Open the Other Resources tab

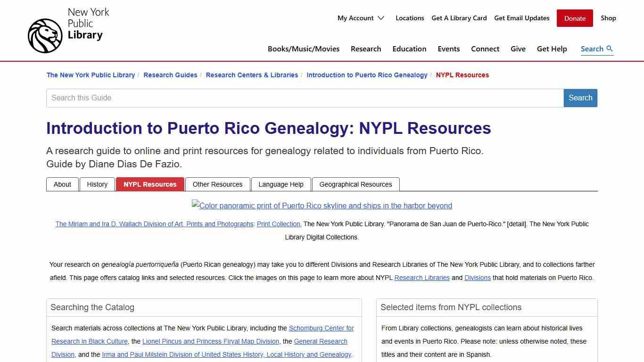[x=217, y=184]
